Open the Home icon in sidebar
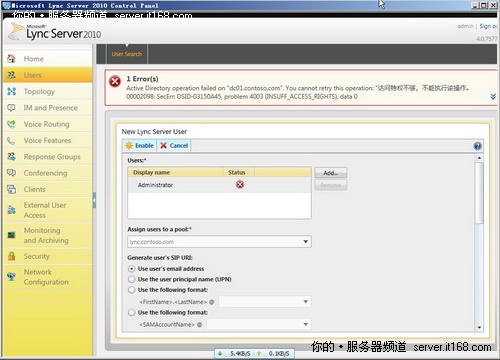This screenshot has height=360, width=500. click(x=11, y=59)
